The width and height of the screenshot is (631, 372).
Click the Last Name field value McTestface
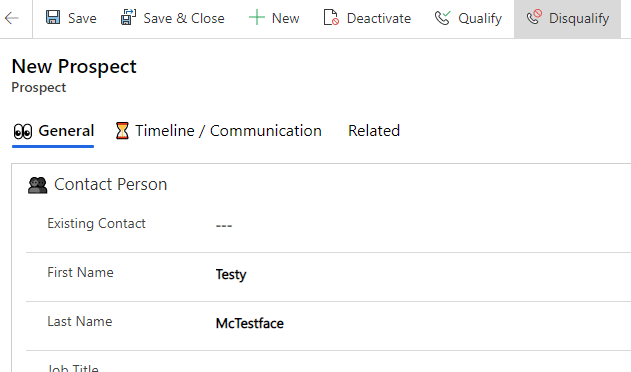pos(250,323)
